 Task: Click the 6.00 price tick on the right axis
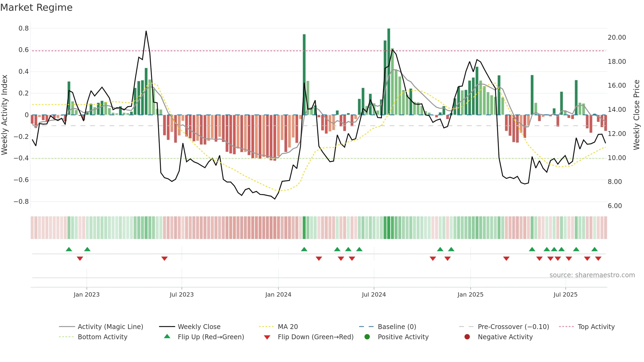(615, 206)
